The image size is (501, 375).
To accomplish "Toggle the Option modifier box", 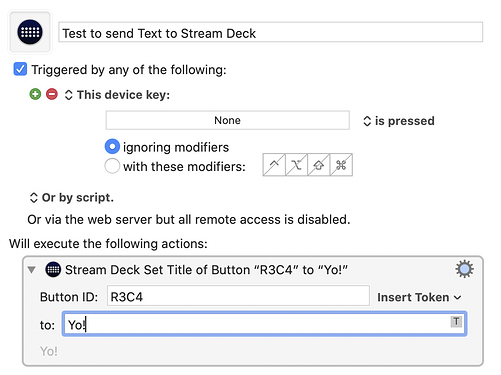I will click(x=296, y=165).
